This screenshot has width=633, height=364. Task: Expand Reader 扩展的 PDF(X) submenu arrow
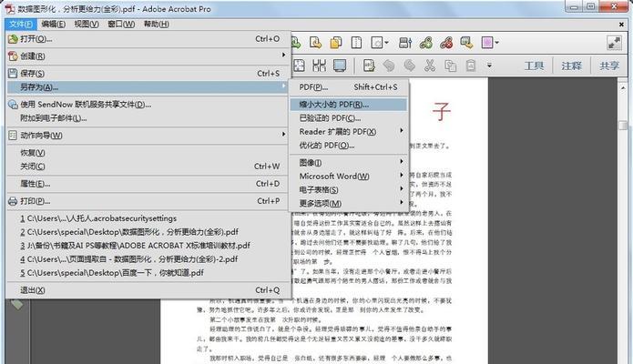(x=402, y=131)
